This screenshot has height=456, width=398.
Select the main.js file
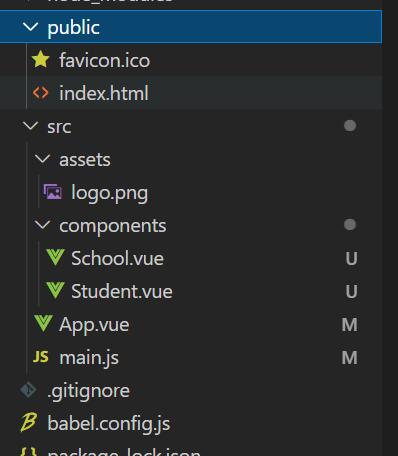point(191,357)
